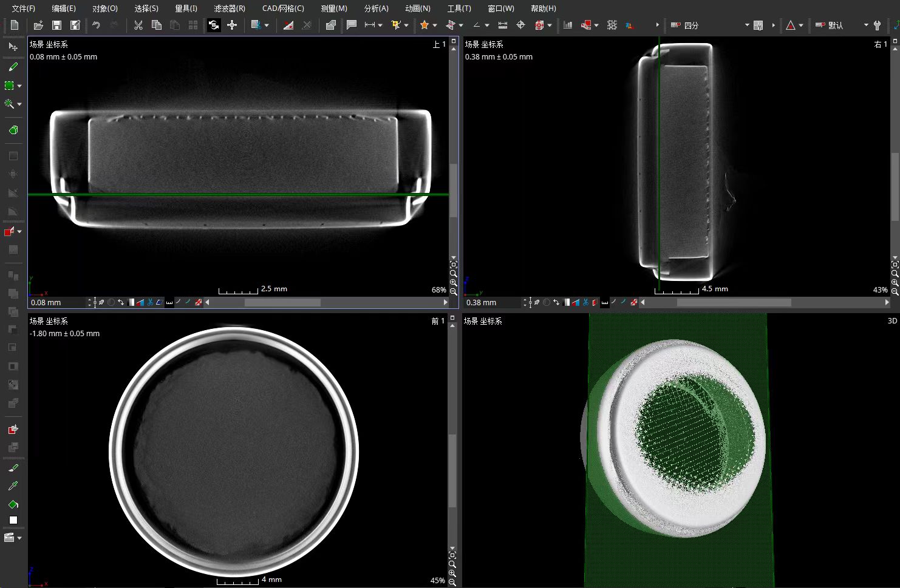Viewport: 900px width, 588px height.
Task: Open the preset dropdown showing 默认
Action: click(x=842, y=25)
